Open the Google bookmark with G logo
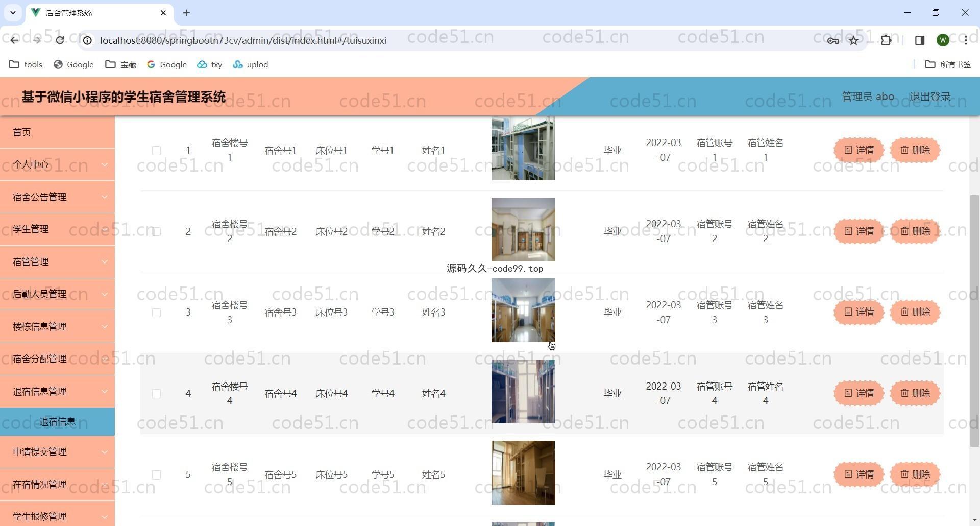Viewport: 980px width, 526px height. (167, 64)
